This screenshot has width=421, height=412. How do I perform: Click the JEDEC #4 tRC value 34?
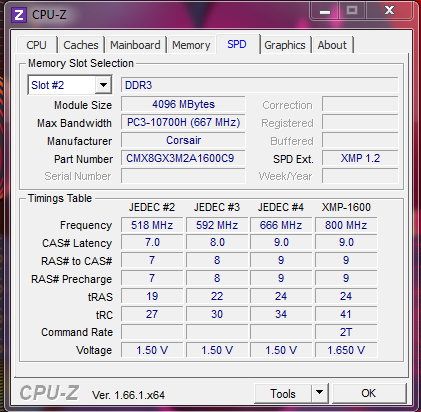click(x=281, y=314)
